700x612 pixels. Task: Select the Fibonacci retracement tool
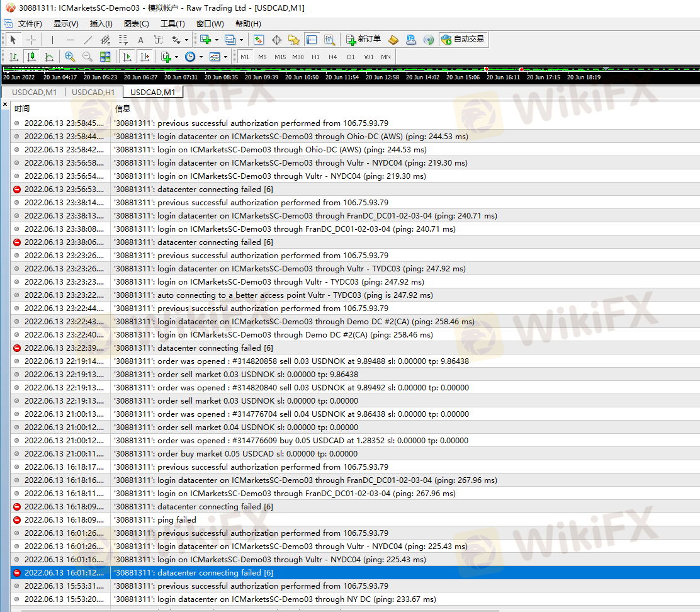123,40
